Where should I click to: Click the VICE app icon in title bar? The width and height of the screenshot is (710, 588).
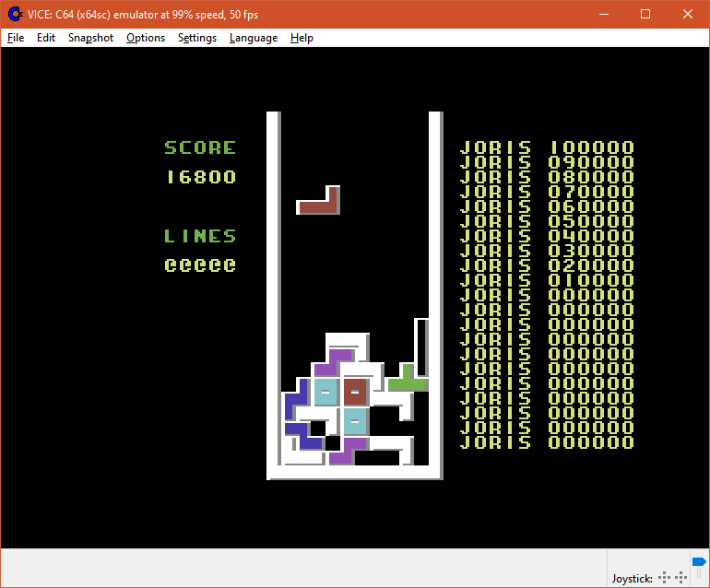(x=16, y=14)
